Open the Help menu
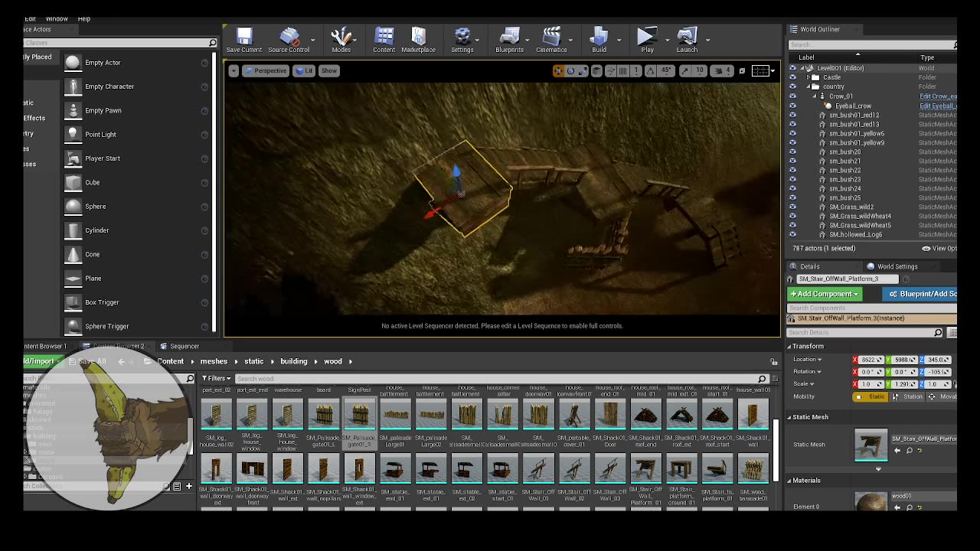The width and height of the screenshot is (980, 551). pos(84,18)
